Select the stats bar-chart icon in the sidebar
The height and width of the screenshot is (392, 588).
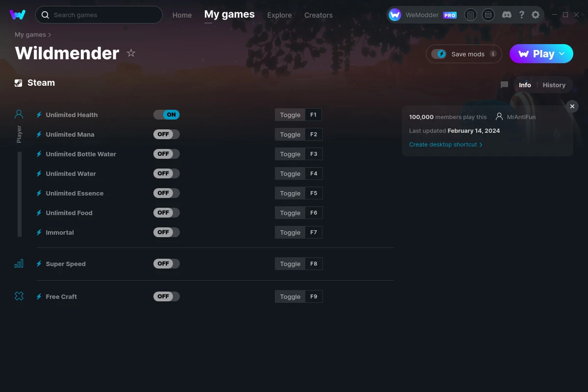(19, 263)
